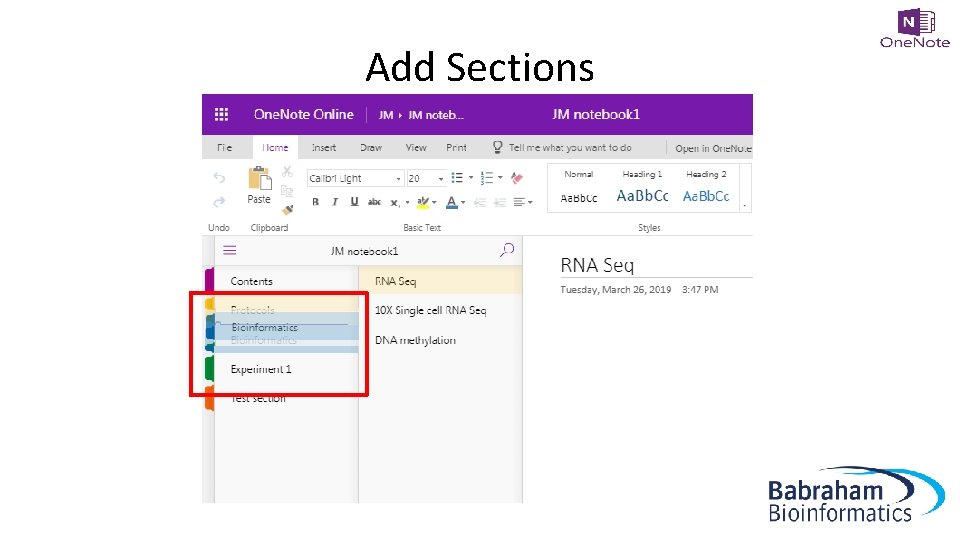This screenshot has width=960, height=540.
Task: Apply the Normal style
Action: 579,187
